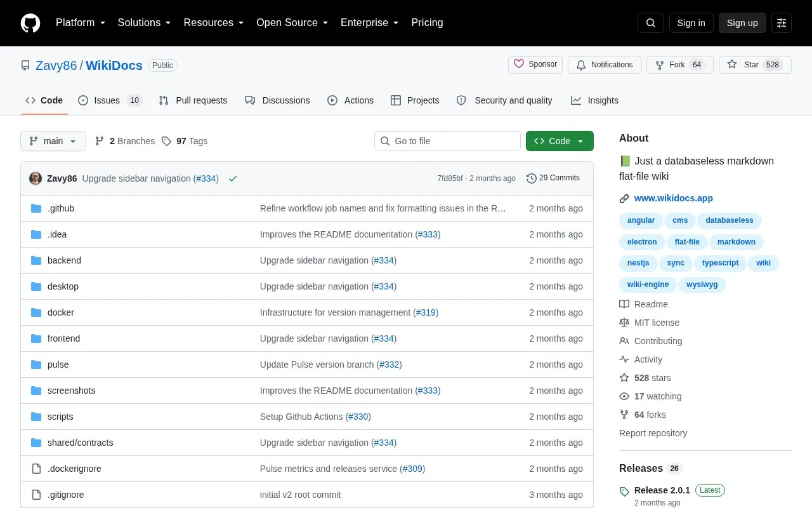Click the Sign in button

[691, 23]
